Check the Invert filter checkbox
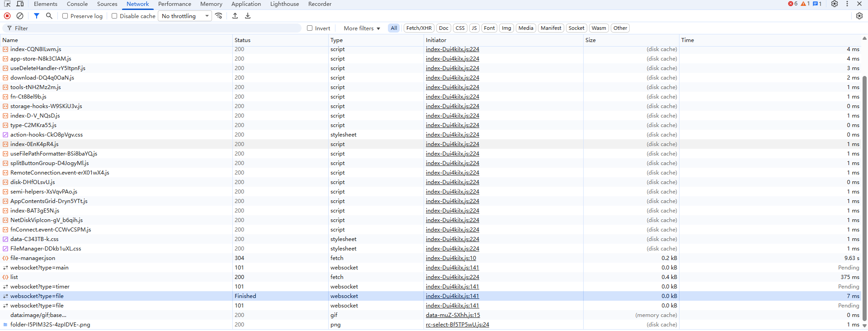This screenshot has height=331, width=868. (310, 28)
